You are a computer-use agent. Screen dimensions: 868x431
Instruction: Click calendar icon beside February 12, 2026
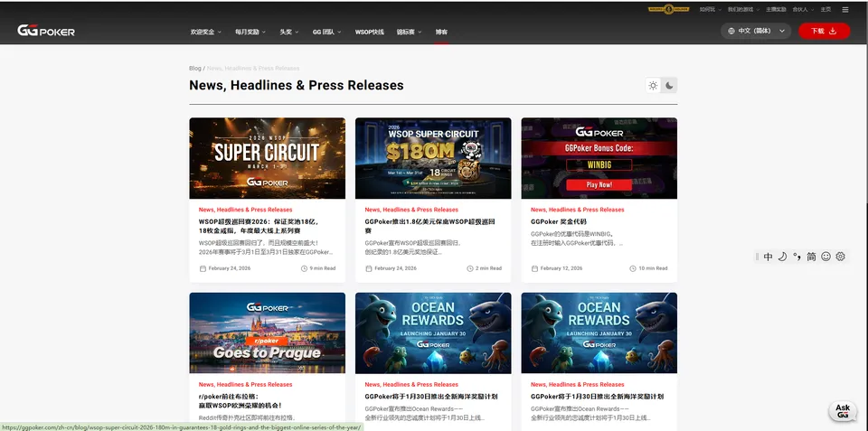tap(534, 268)
